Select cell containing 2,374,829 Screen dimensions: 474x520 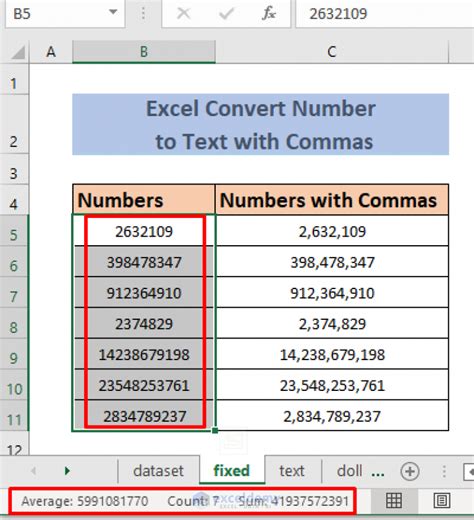[332, 323]
